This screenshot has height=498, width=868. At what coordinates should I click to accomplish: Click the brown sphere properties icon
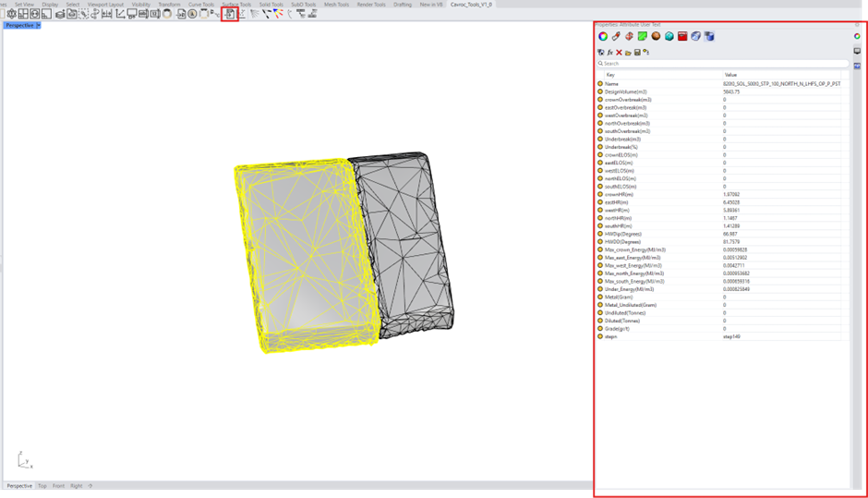(656, 37)
